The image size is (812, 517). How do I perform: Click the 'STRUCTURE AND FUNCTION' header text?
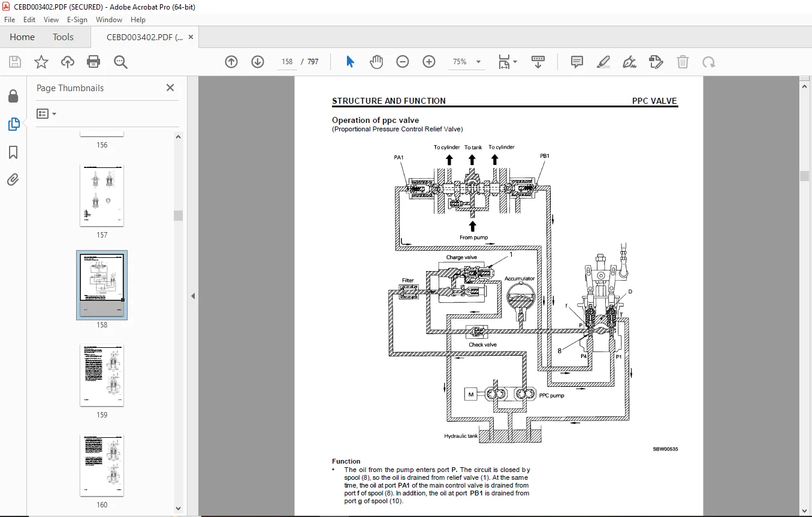(x=389, y=101)
